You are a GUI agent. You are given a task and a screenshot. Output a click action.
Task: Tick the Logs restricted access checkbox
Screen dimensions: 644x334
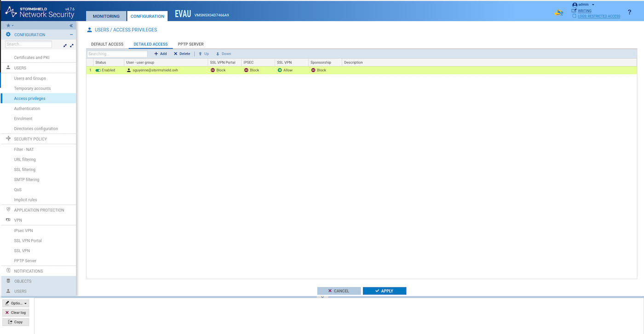point(574,16)
